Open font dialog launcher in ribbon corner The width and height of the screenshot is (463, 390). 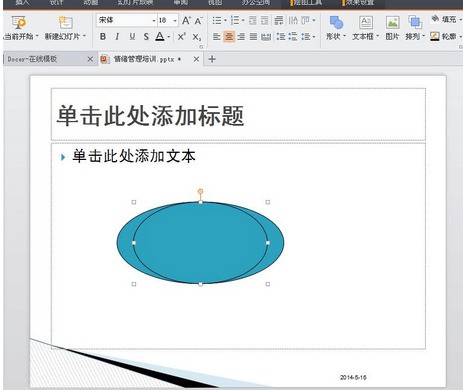point(201,47)
